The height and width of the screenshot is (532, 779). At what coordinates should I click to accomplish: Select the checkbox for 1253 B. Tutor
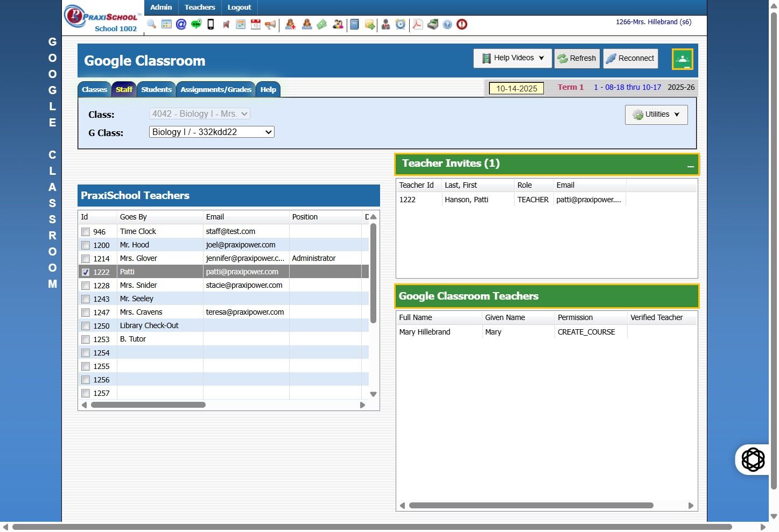(86, 339)
